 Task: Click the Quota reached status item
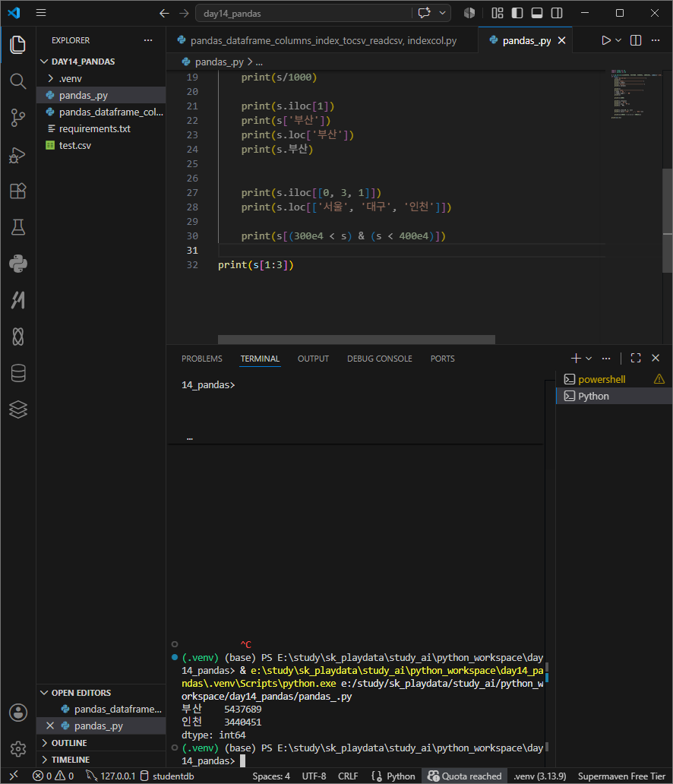point(465,776)
